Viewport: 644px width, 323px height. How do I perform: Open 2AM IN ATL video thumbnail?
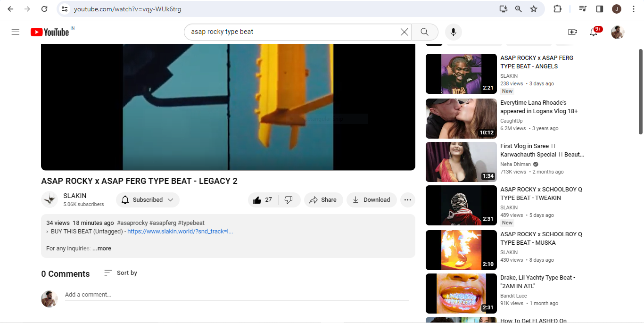[x=461, y=293]
